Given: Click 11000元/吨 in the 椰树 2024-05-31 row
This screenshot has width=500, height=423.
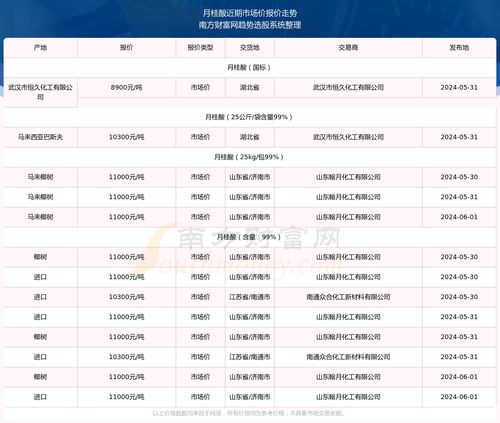Looking at the screenshot, I should 126,337.
